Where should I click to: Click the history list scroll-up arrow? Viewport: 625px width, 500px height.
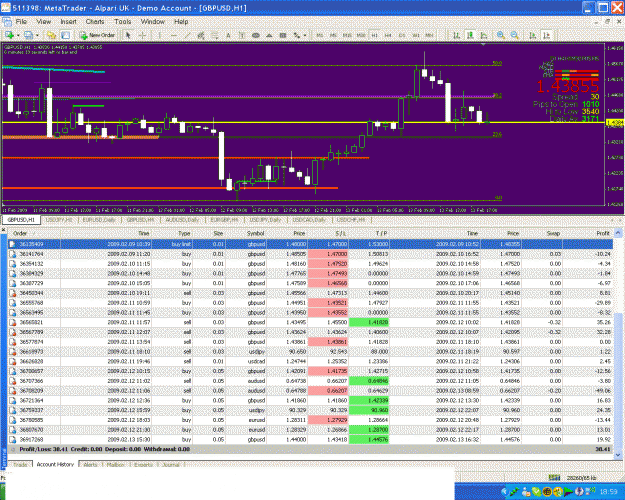coord(618,232)
